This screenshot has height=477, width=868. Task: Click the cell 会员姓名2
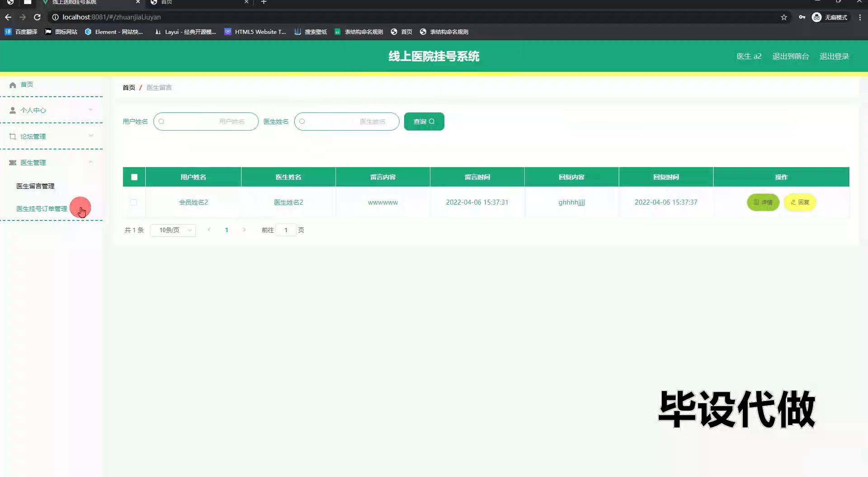click(193, 202)
